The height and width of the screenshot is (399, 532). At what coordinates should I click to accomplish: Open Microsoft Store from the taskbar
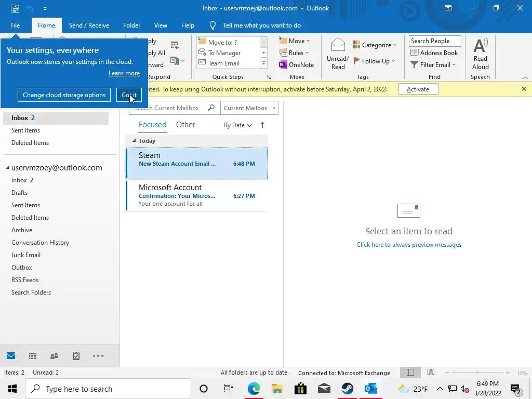pyautogui.click(x=300, y=389)
